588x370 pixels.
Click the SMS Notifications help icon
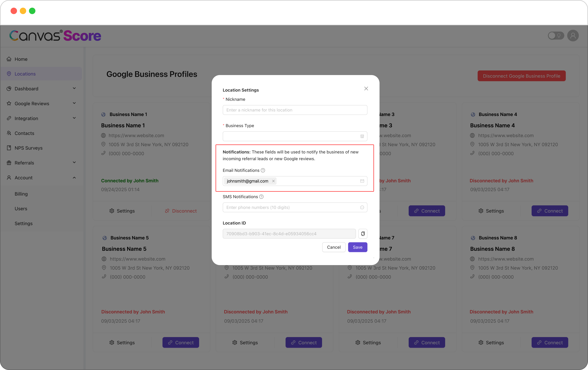click(261, 197)
